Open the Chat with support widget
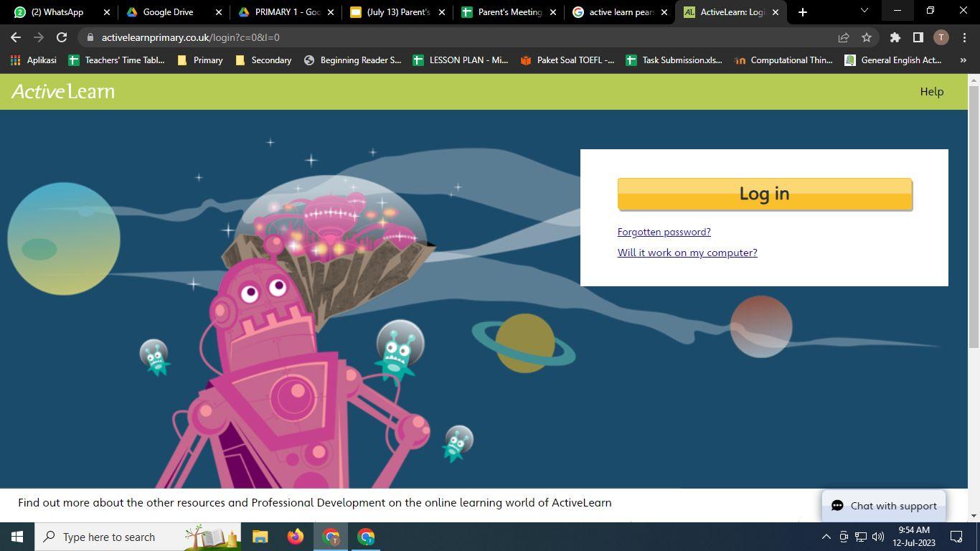 (x=883, y=506)
